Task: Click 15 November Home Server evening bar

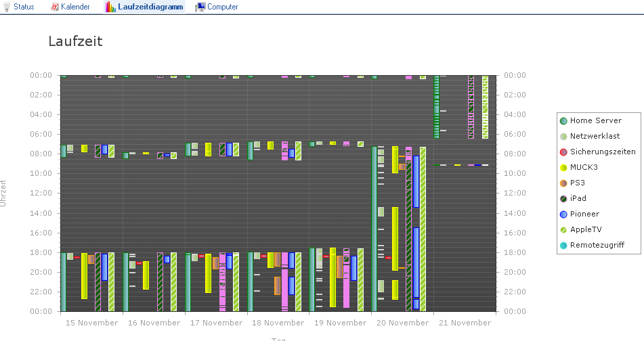Action: coord(63,282)
